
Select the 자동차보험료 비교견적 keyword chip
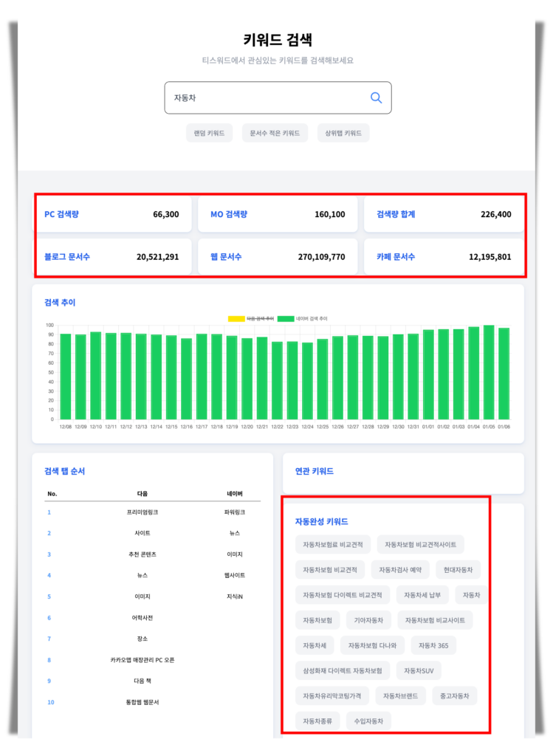332,545
